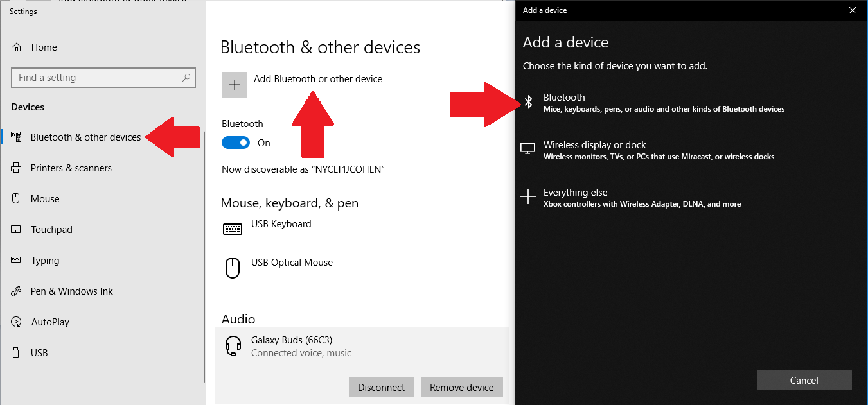Viewport: 868px width, 405px height.
Task: Click the Everything else plus icon
Action: pos(529,196)
